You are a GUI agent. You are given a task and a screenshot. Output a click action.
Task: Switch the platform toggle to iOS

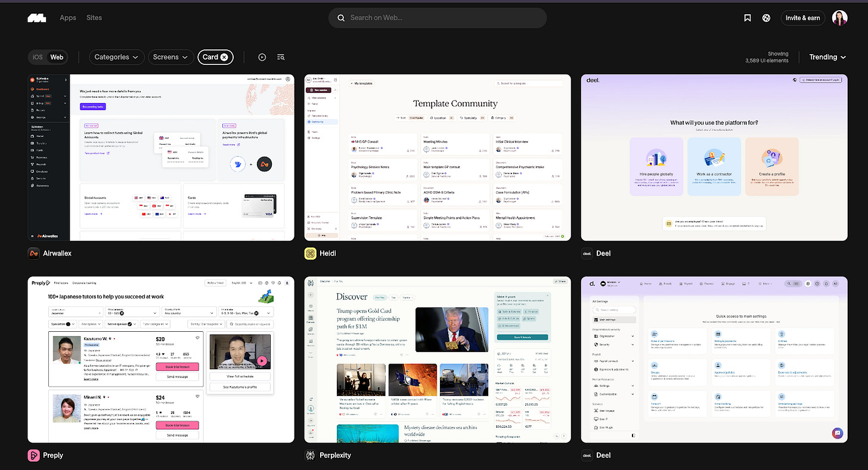click(38, 57)
